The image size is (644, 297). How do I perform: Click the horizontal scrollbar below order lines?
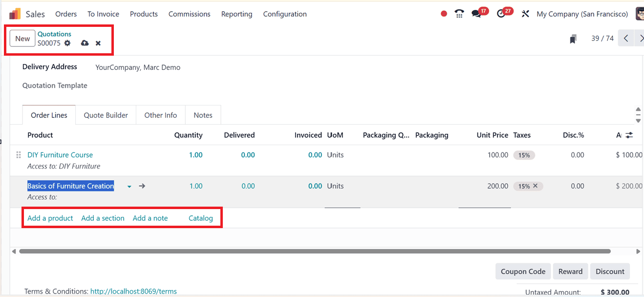pyautogui.click(x=313, y=251)
